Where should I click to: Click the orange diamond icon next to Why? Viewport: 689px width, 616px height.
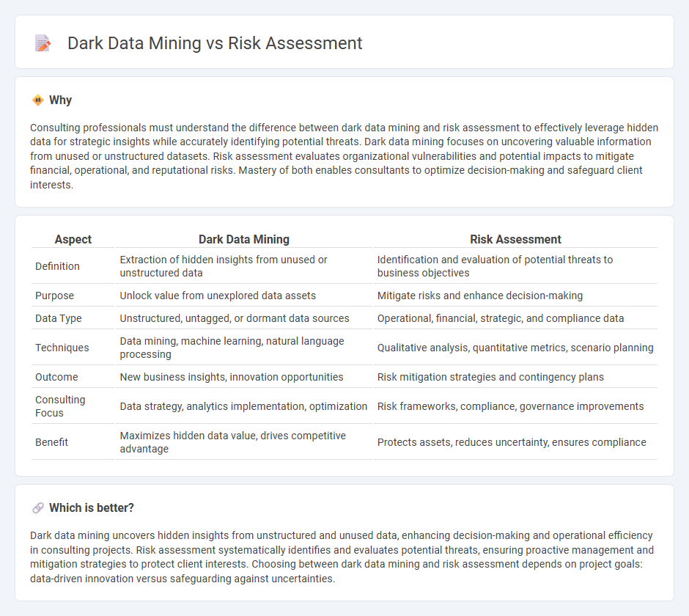click(38, 100)
